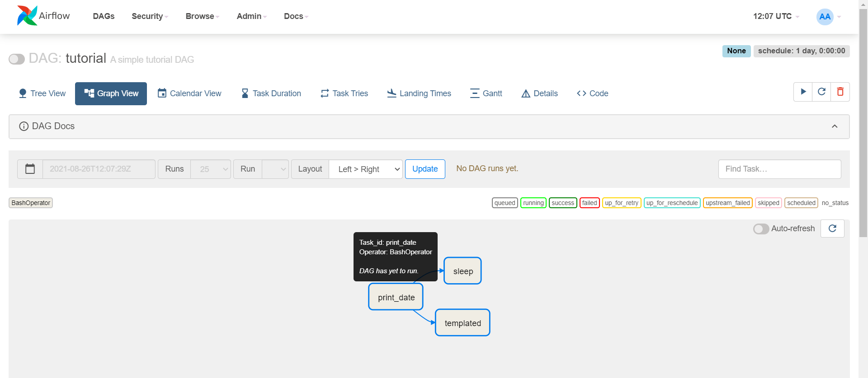Viewport: 868px width, 378px height.
Task: Click schedule: 1 day, 0:00:00 badge
Action: (802, 51)
